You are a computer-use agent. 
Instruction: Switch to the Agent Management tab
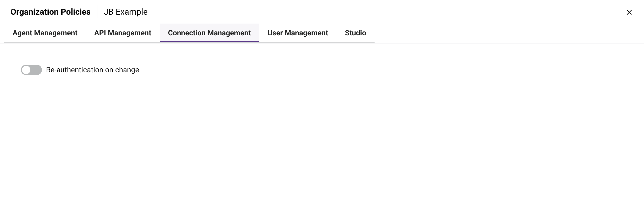[x=45, y=33]
